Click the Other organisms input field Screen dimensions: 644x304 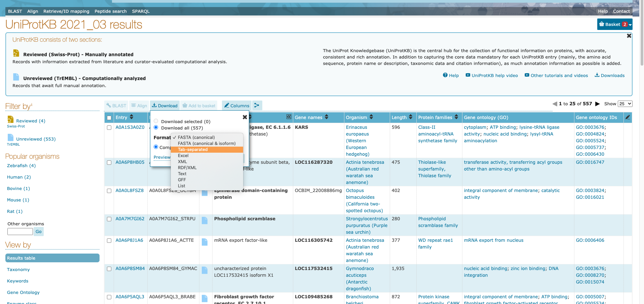20,231
